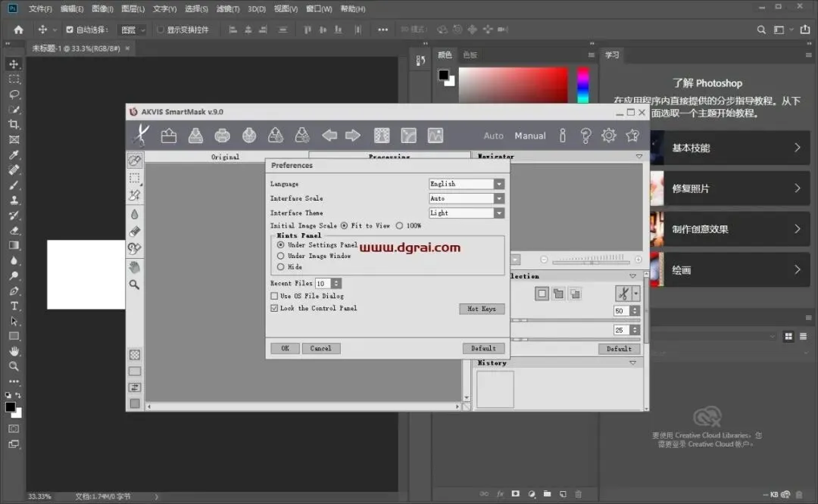The width and height of the screenshot is (818, 504).
Task: Pick a color in the red color field
Action: click(x=514, y=85)
